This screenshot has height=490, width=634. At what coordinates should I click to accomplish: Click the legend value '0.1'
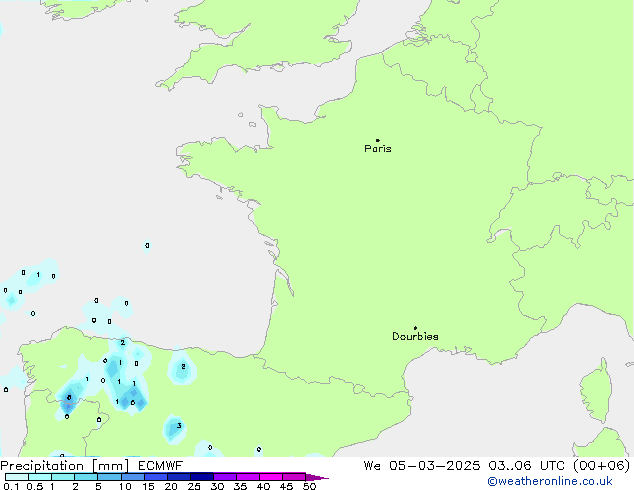11,486
